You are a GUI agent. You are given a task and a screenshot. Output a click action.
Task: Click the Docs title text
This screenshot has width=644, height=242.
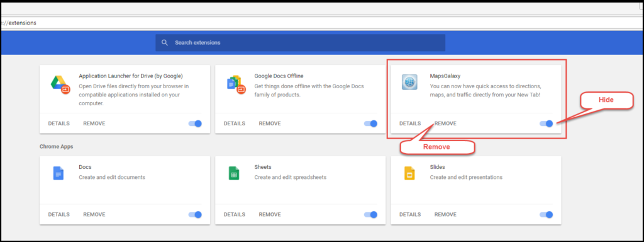tap(85, 167)
